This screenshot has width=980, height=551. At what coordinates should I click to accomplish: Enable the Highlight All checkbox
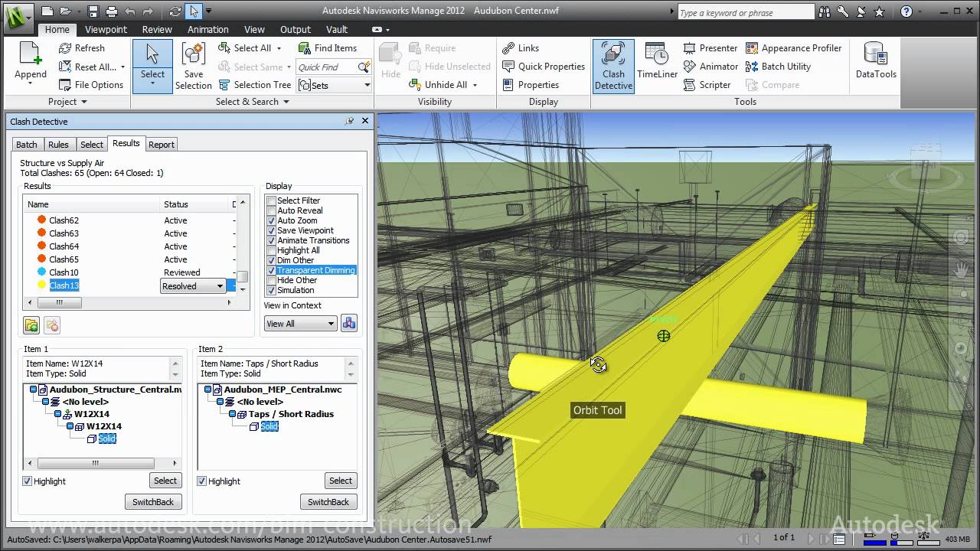pyautogui.click(x=271, y=250)
